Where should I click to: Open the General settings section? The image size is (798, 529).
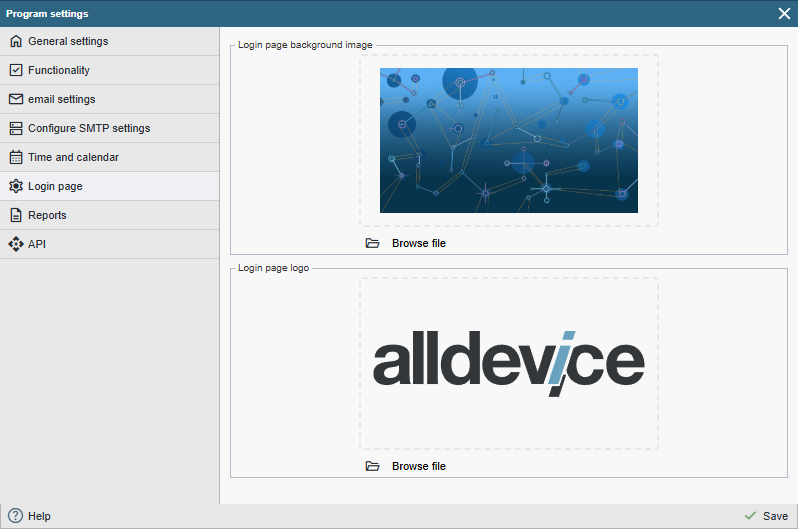109,41
